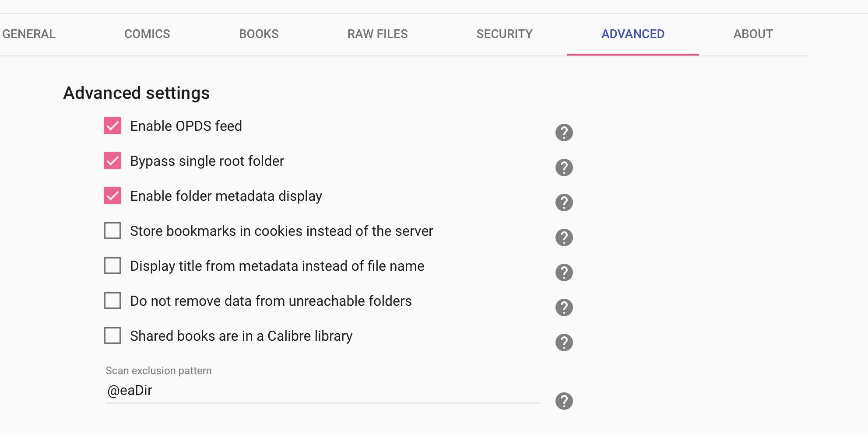
Task: Disable the Enable OPDS feed checkbox
Action: point(112,126)
